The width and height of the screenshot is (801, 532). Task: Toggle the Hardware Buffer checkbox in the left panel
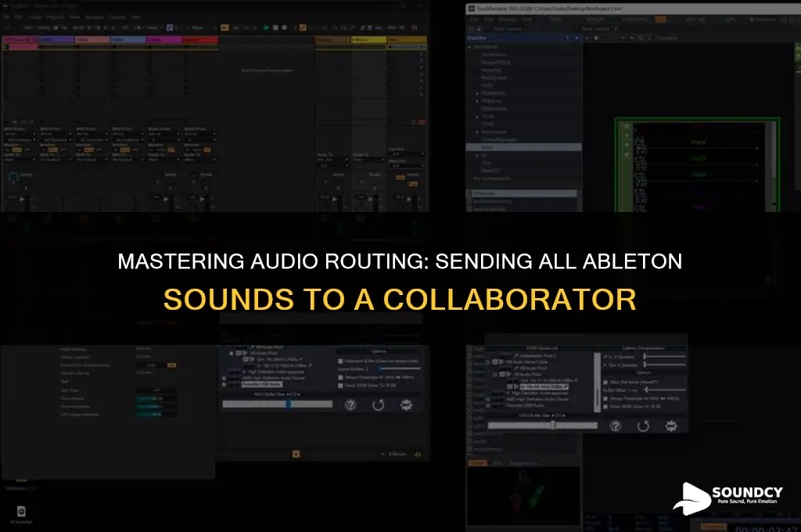click(x=341, y=361)
